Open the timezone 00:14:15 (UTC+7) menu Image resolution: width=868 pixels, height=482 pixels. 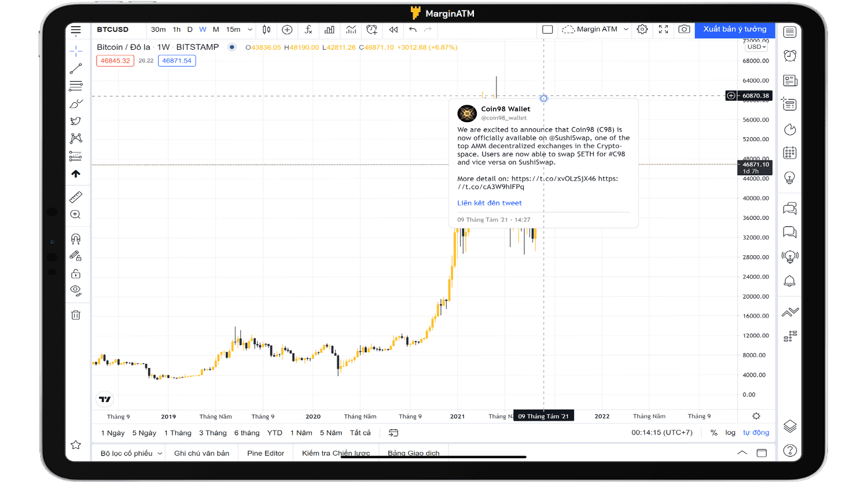coord(662,433)
